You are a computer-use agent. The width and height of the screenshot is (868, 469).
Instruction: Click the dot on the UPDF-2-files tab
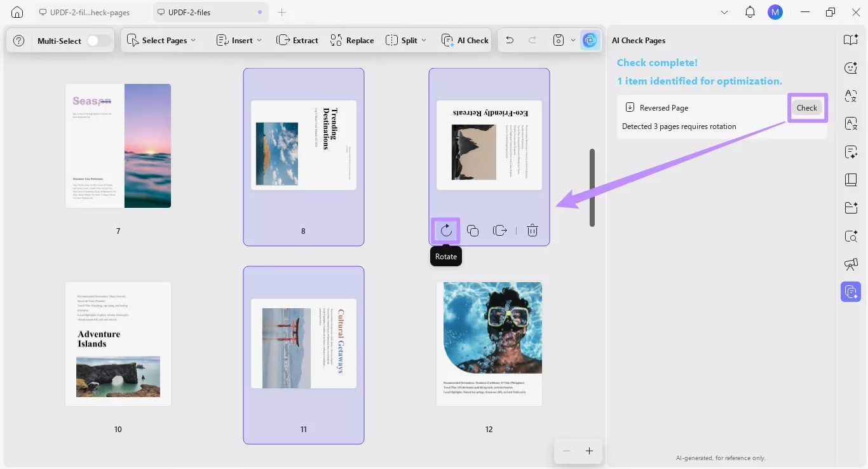260,12
